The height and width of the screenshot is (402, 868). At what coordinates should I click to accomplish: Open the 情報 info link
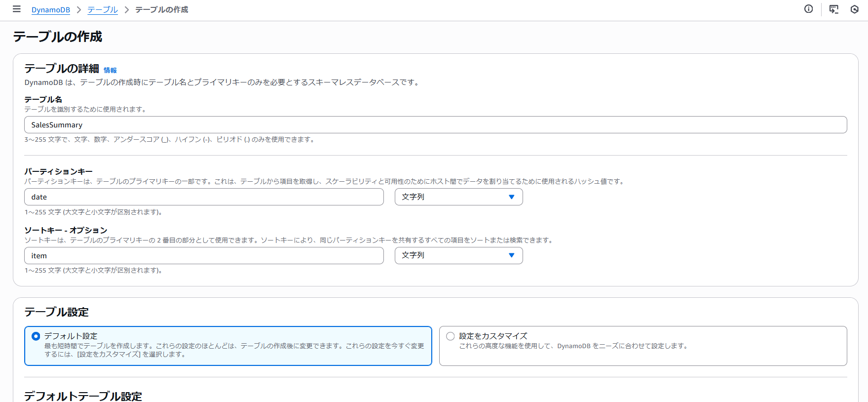pos(110,70)
